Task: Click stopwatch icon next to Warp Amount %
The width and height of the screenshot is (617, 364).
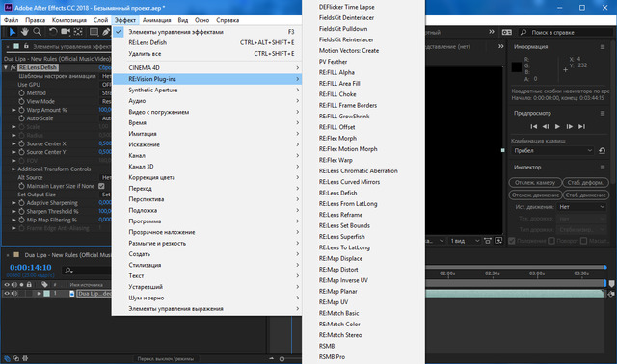Action: (x=21, y=110)
